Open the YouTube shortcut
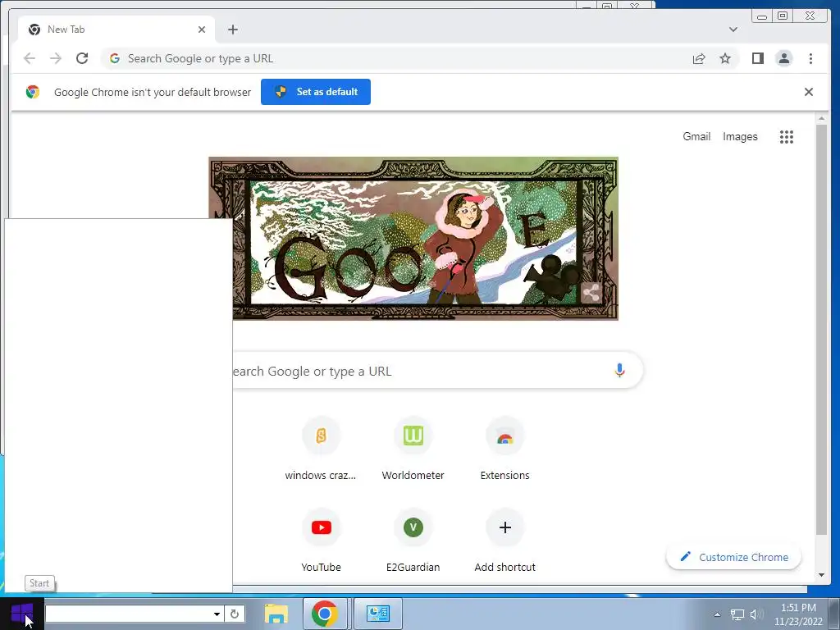Image resolution: width=840 pixels, height=630 pixels. [321, 542]
